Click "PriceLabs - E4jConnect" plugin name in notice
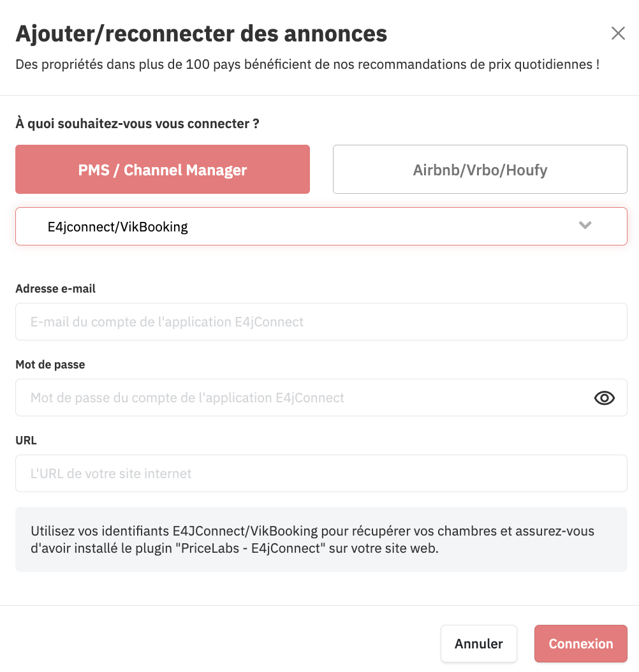 pyautogui.click(x=251, y=548)
